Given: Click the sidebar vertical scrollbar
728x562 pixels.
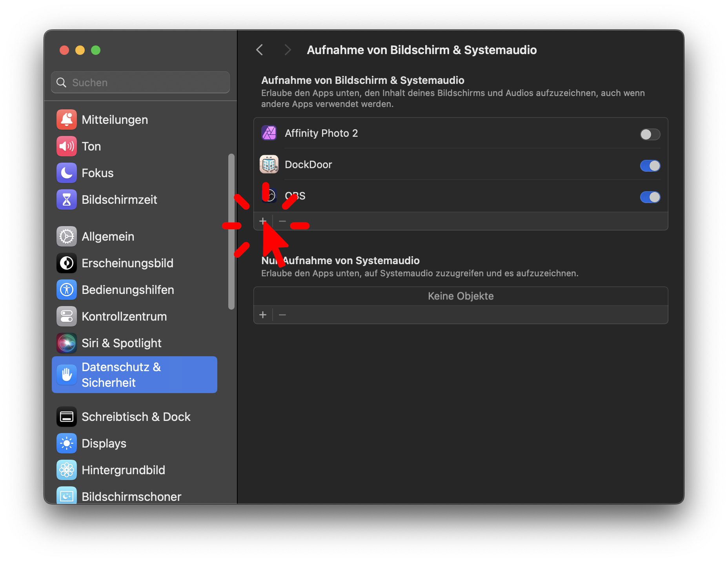Looking at the screenshot, I should [231, 231].
